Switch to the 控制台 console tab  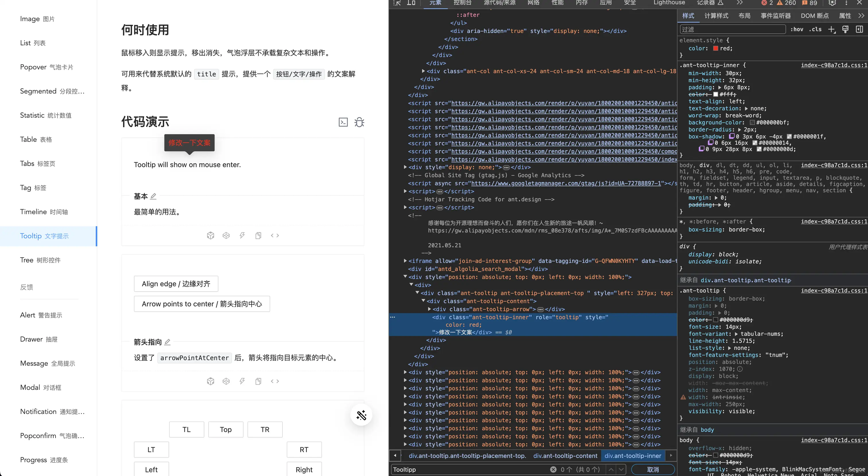tap(462, 3)
